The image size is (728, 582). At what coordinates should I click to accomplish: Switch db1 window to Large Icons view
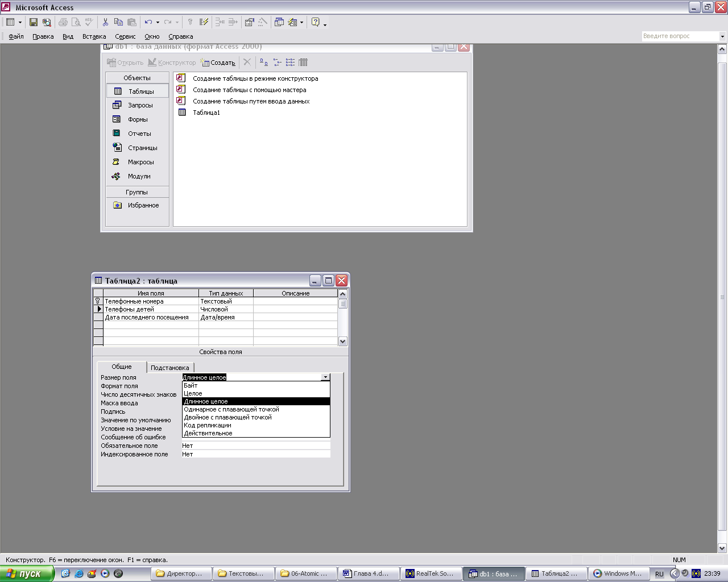264,63
